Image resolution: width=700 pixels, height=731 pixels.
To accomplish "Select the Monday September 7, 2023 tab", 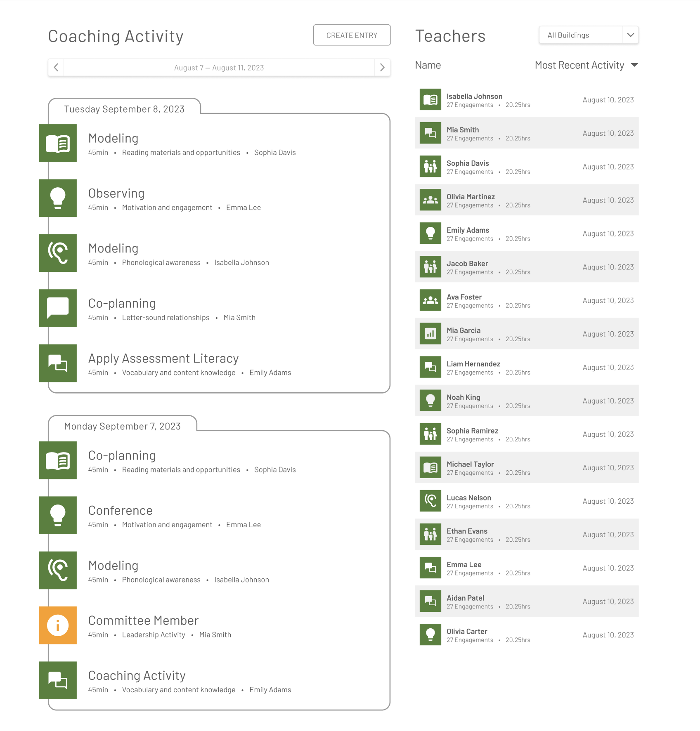I will point(123,426).
